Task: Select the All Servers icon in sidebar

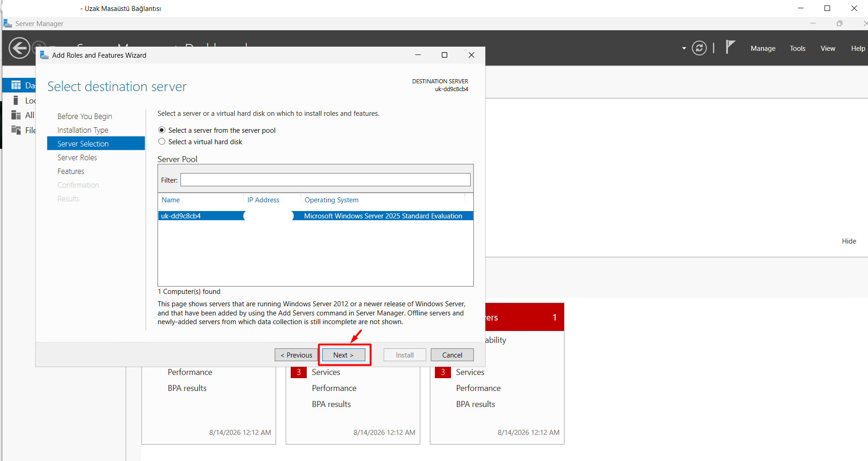Action: (16, 115)
